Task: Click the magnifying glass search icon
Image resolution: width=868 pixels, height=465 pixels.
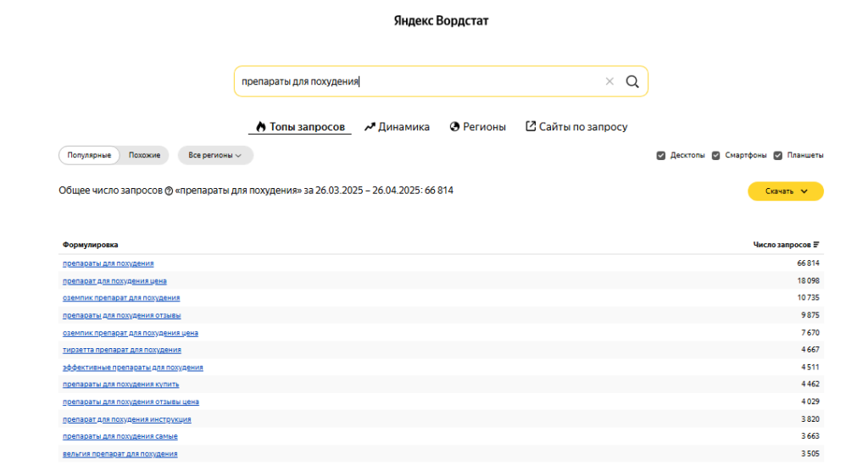Action: tap(632, 82)
